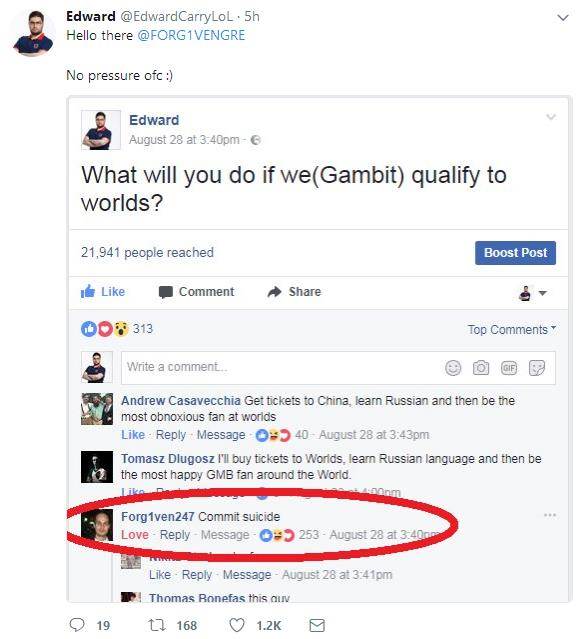Image resolution: width=576 pixels, height=639 pixels.
Task: Expand the Top Comments sort dropdown
Action: click(x=512, y=329)
